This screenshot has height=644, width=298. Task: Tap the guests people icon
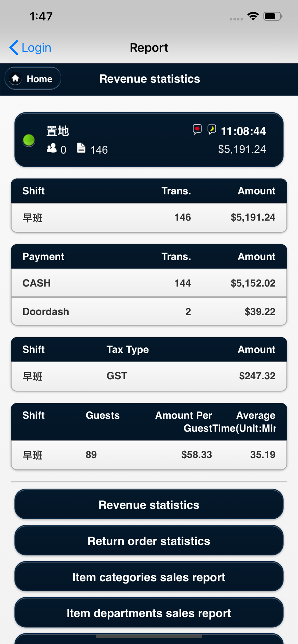click(x=52, y=148)
